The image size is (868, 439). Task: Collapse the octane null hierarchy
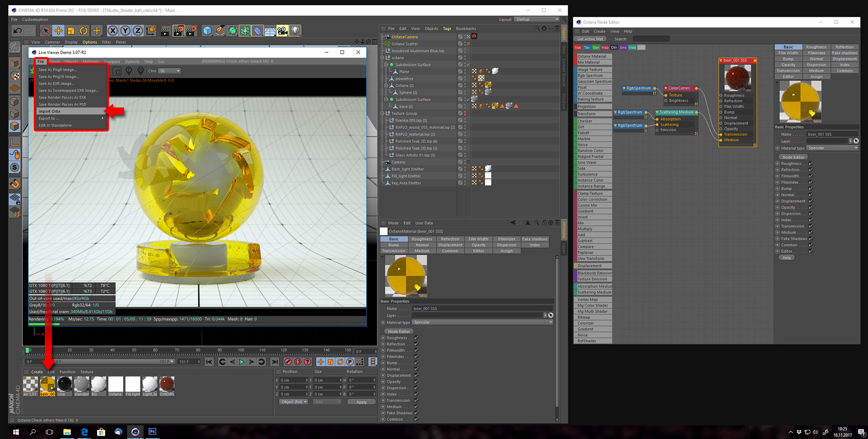382,58
